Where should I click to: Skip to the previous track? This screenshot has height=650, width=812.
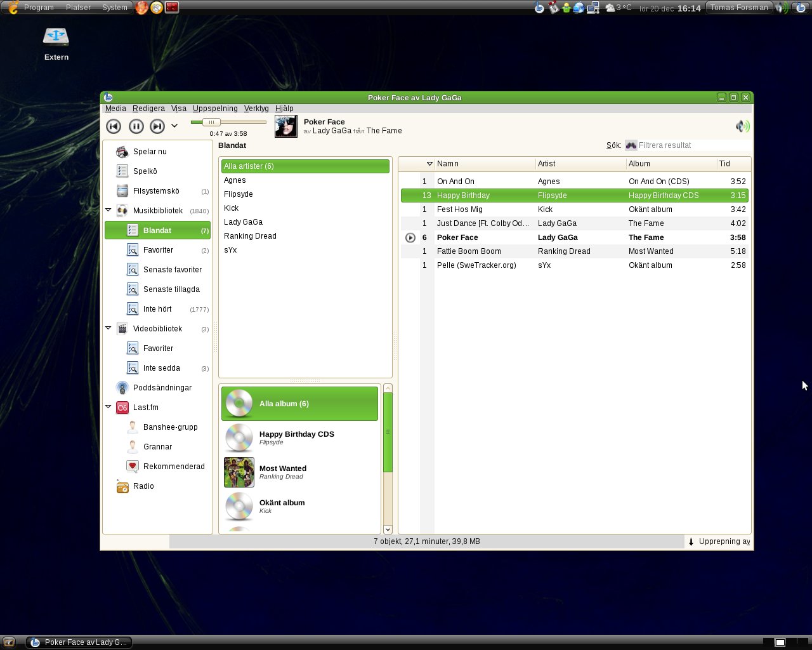pos(114,126)
